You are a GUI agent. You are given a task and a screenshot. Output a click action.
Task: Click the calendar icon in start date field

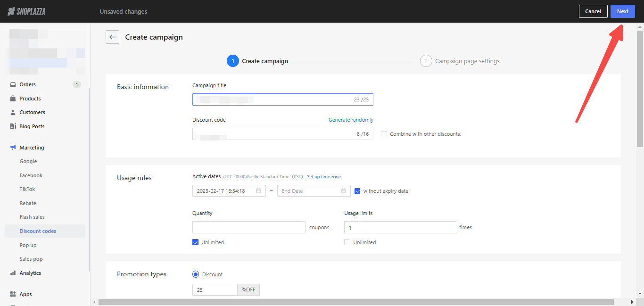click(x=258, y=191)
